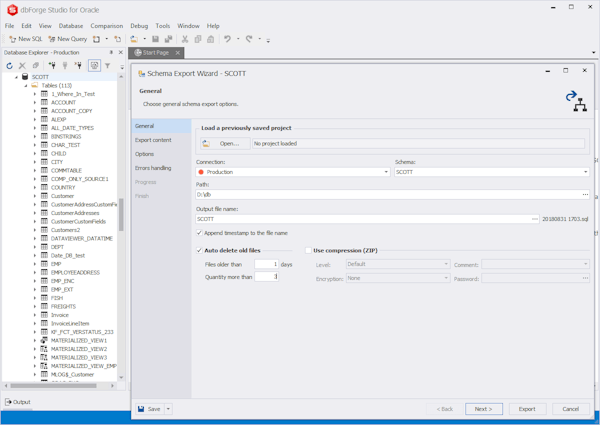The height and width of the screenshot is (425, 600).
Task: Click the Filter funnel icon in Database Explorer
Action: coord(108,66)
